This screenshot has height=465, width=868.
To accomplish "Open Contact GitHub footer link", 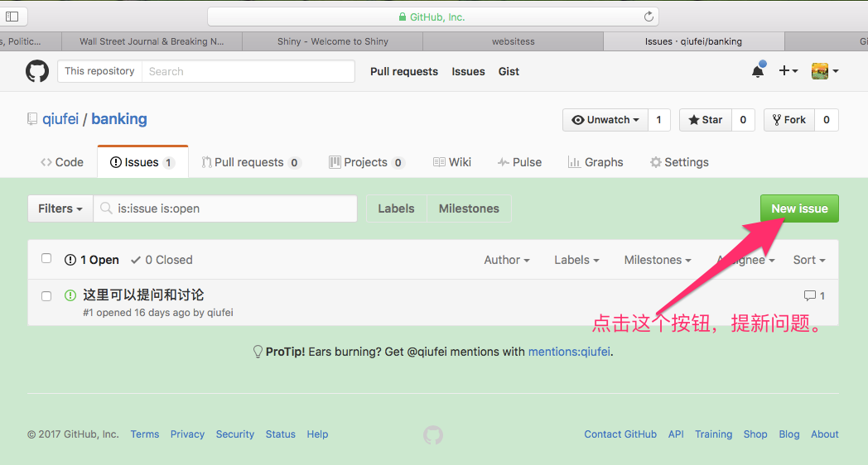I will coord(620,434).
